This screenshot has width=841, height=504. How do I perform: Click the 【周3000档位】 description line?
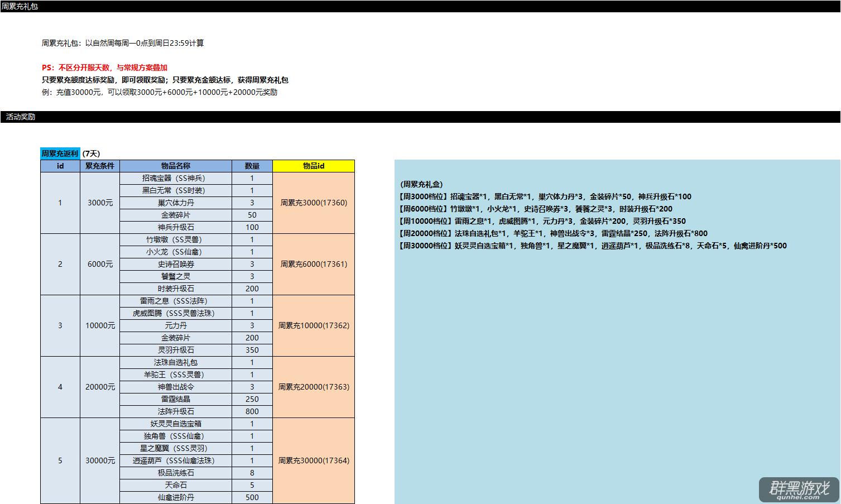pyautogui.click(x=545, y=196)
